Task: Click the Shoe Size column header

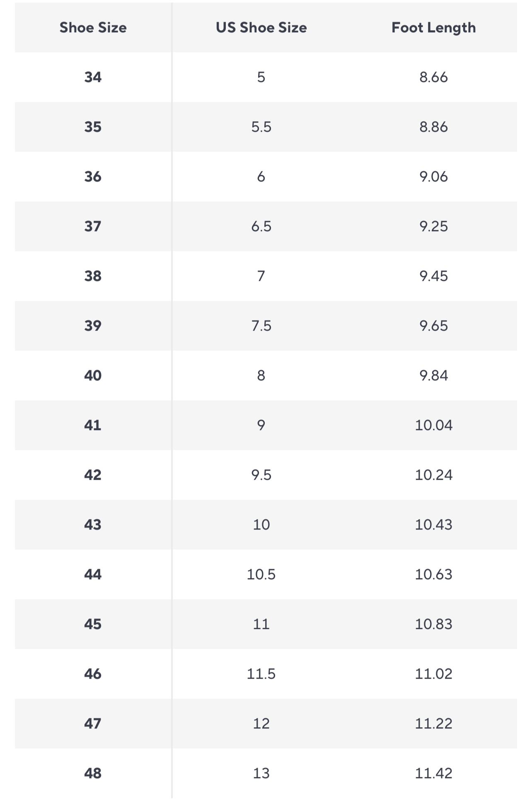Action: [93, 28]
